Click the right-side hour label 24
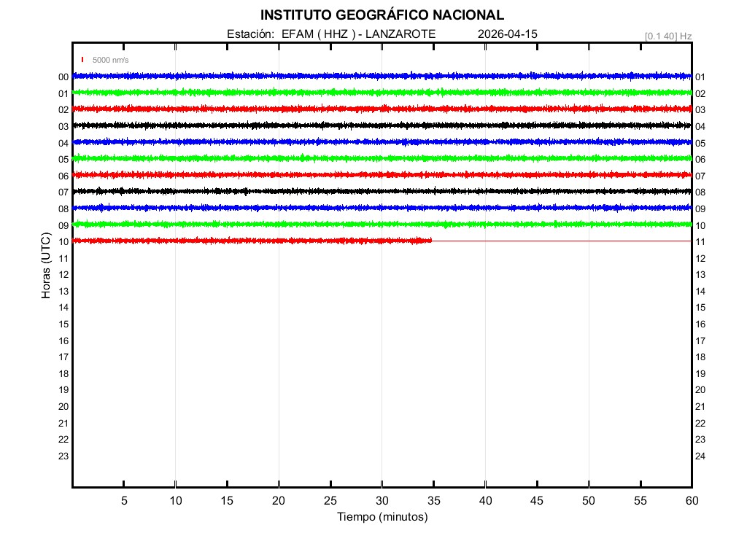 pos(700,456)
